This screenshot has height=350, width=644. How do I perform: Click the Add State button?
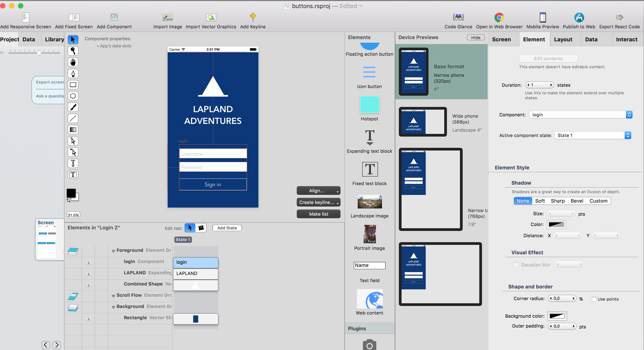coord(227,228)
